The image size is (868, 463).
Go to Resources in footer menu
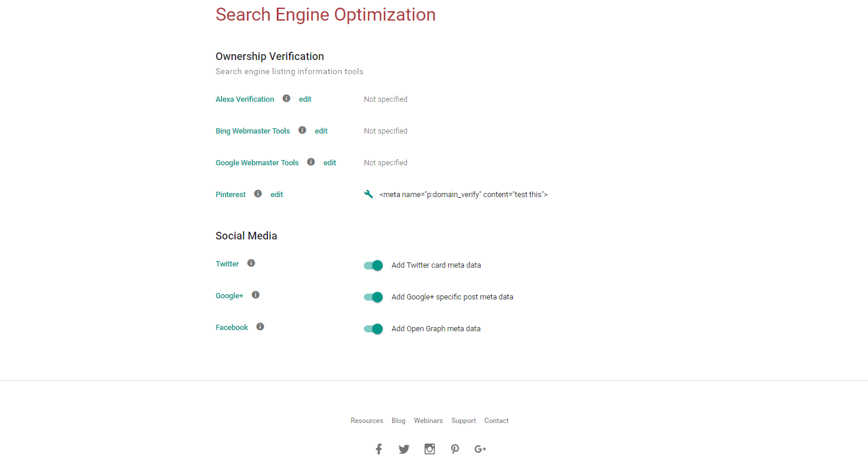tap(367, 421)
